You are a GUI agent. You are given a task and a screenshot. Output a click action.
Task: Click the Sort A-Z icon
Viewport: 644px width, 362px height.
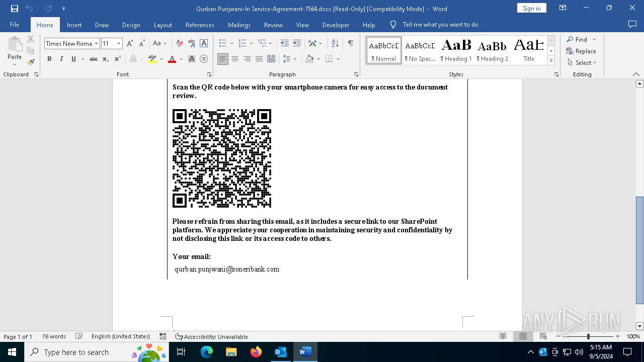336,43
